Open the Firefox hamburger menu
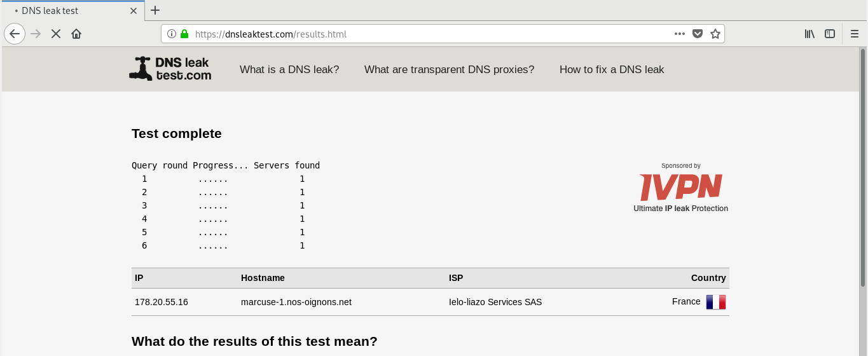 pos(855,34)
